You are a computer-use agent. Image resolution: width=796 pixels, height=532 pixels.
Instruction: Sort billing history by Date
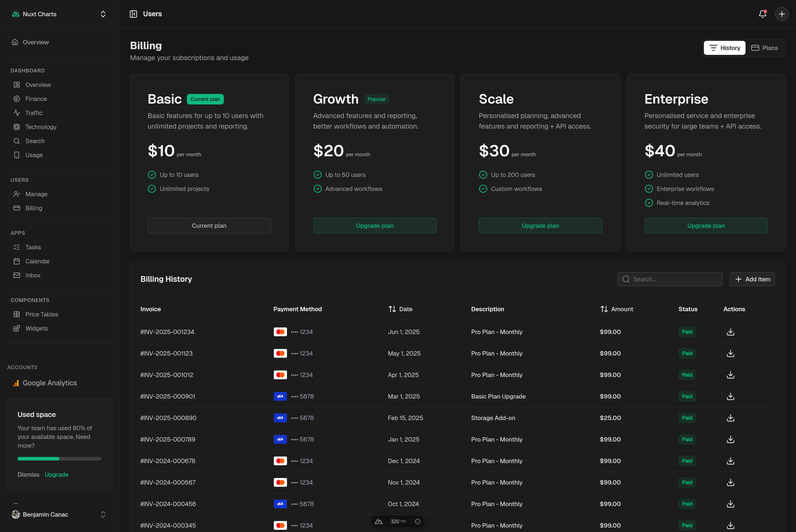(x=400, y=309)
